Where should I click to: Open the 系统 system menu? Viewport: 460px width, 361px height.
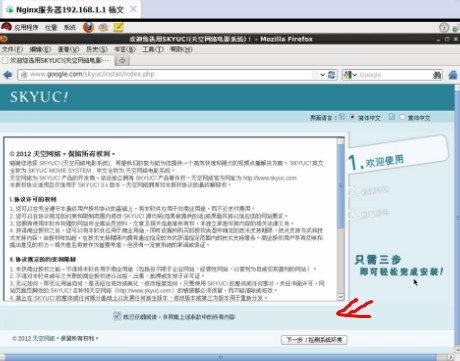tap(70, 27)
